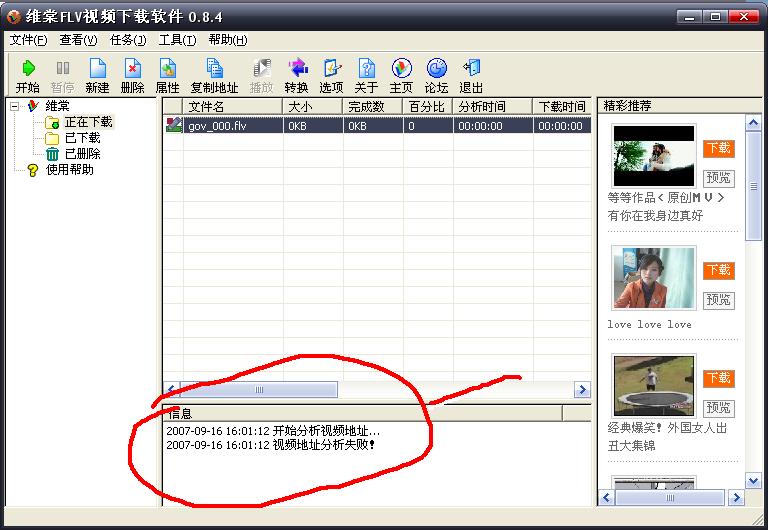Open the 使用帮助 tree item
This screenshot has width=768, height=530.
click(x=70, y=170)
